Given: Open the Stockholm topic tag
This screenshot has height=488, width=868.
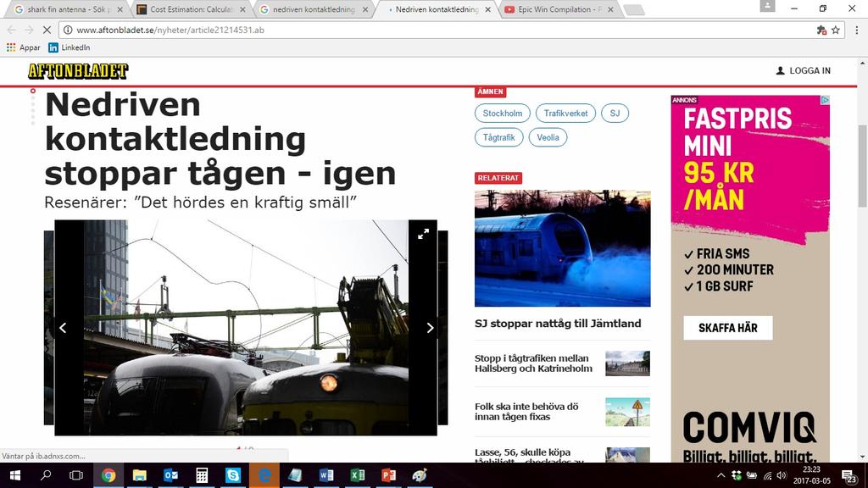Looking at the screenshot, I should click(x=502, y=114).
